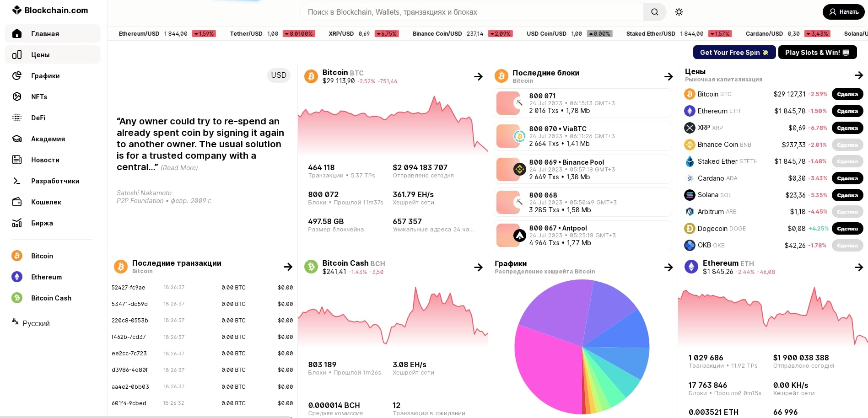Open Главная from the sidebar
This screenshot has height=418, width=868.
click(x=53, y=33)
